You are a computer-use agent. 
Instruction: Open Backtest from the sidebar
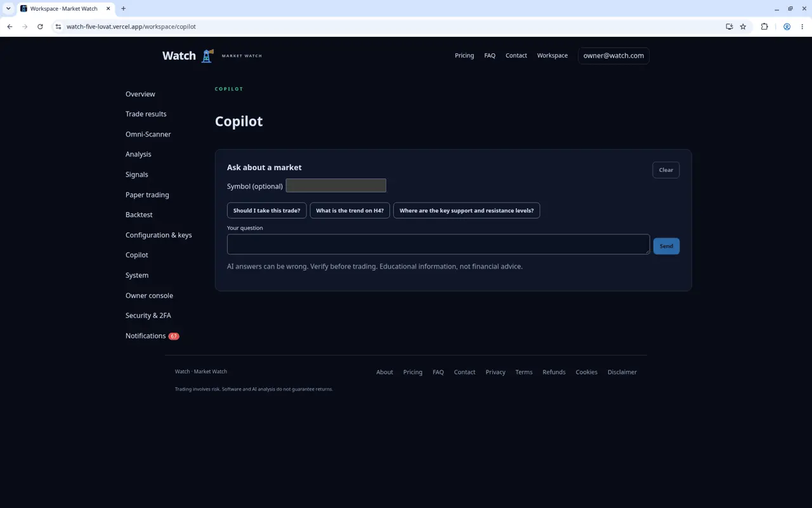(x=139, y=215)
